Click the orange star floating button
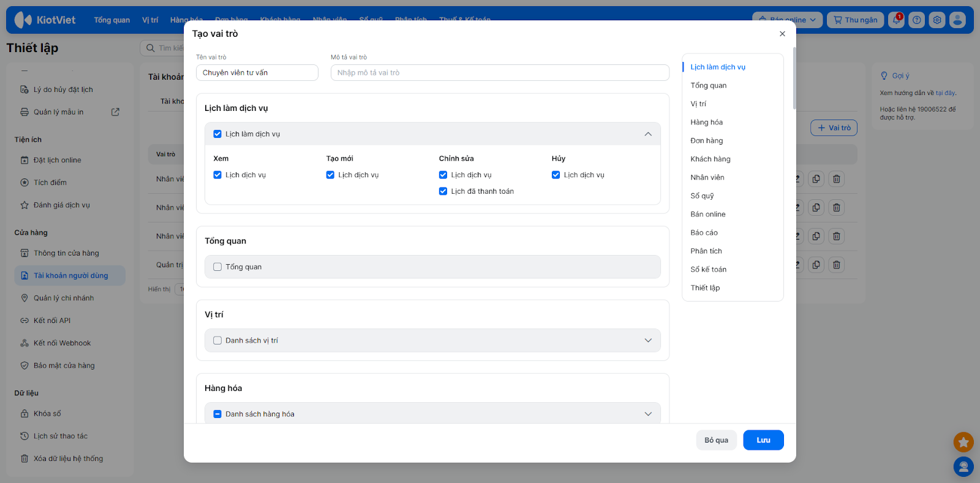Screen dimensions: 980x483 coord(963,442)
